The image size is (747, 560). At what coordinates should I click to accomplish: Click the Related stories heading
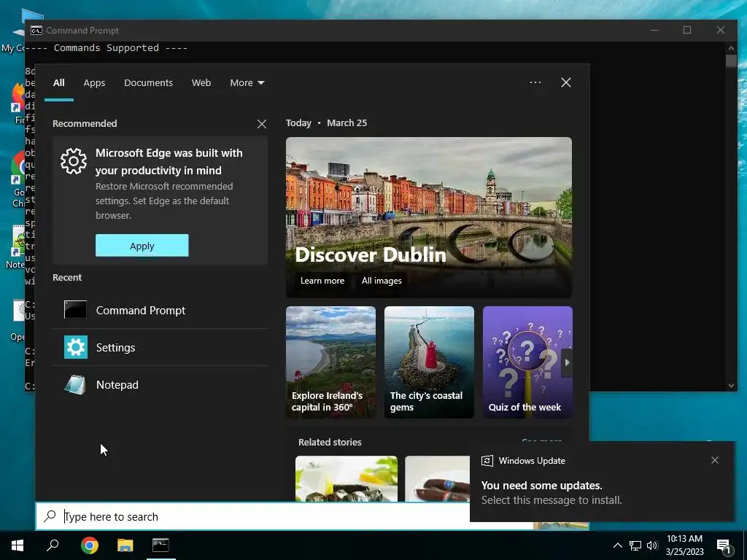pos(330,443)
